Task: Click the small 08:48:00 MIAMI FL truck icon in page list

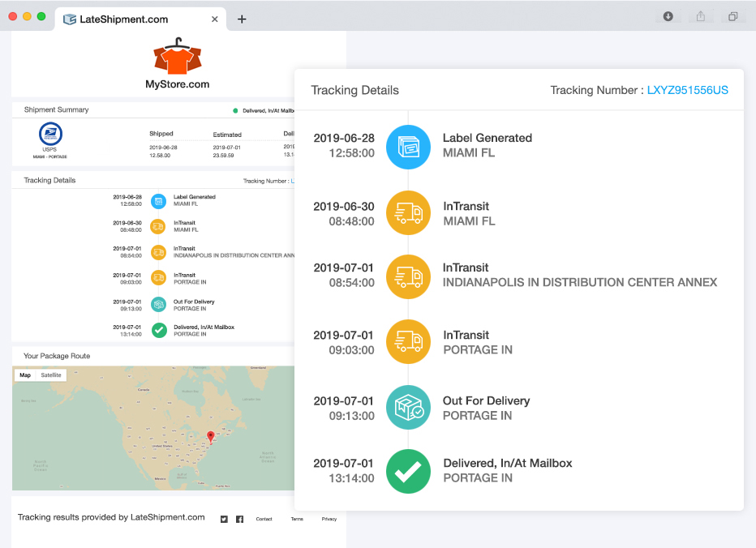Action: pos(158,226)
